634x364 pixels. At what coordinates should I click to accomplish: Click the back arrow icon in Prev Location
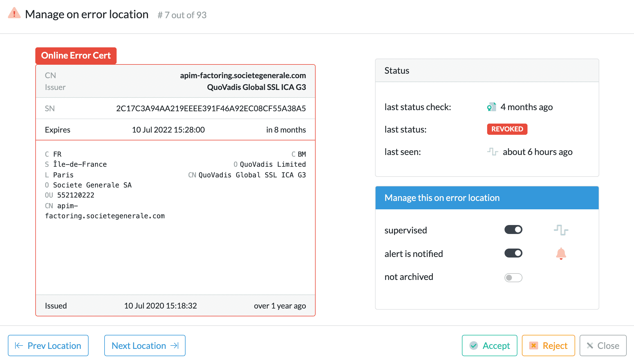point(19,346)
